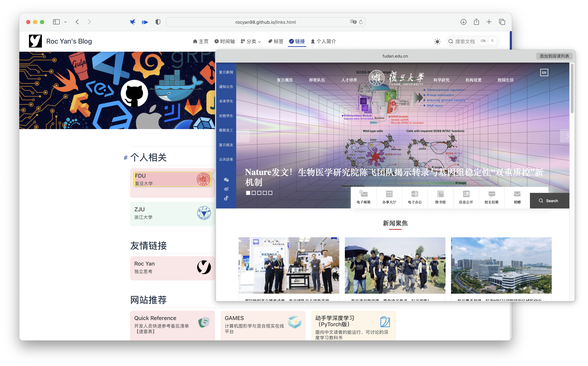This screenshot has height=366, width=588.
Task: Open the Safari downloads icon
Action: tap(463, 22)
